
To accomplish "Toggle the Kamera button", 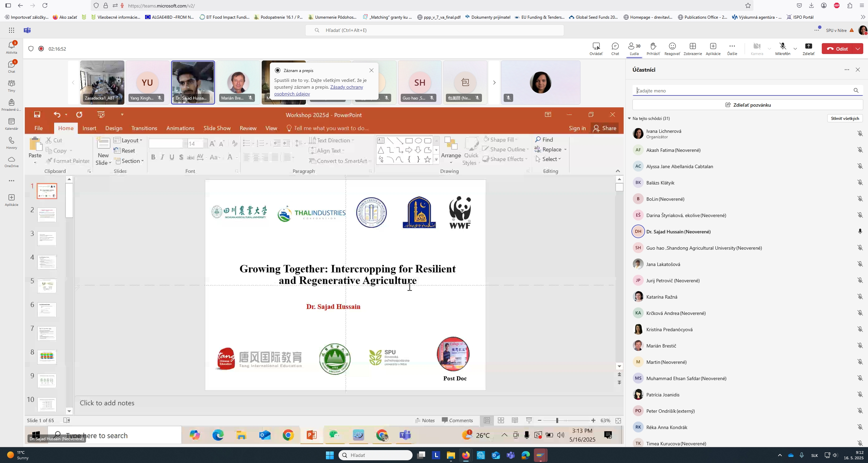I will (x=757, y=49).
